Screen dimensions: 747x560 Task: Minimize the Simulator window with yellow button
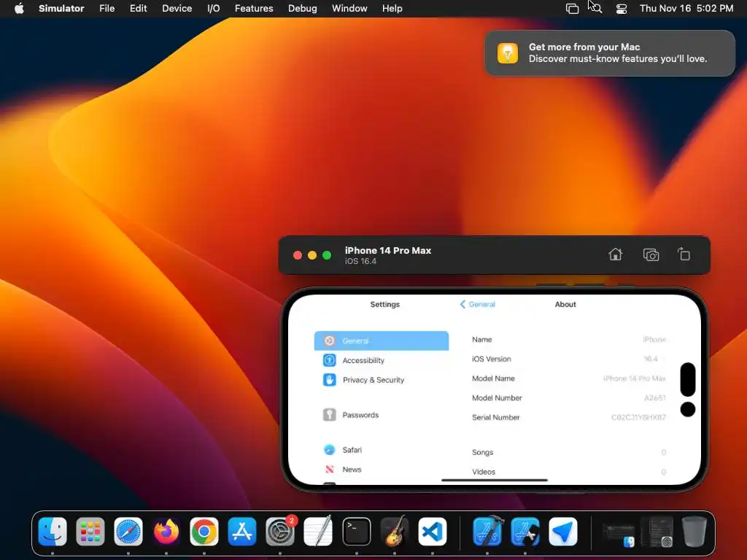click(312, 255)
